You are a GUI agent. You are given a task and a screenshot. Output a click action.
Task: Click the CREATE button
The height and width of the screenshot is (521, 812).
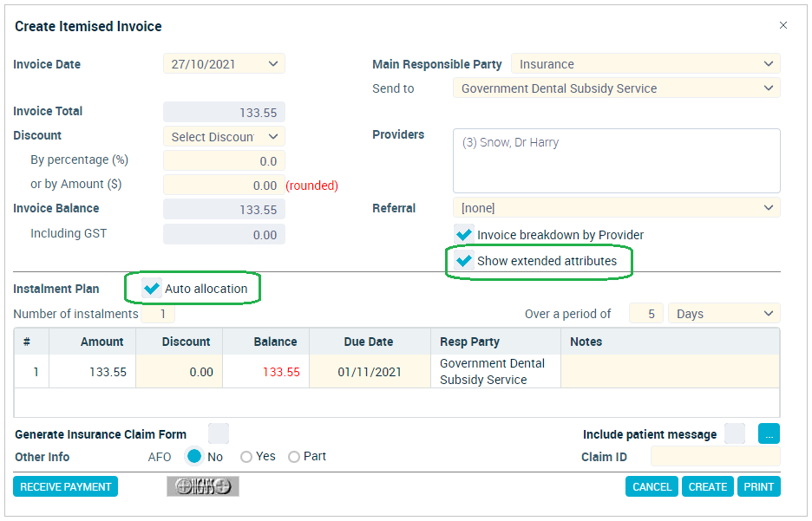coord(707,486)
